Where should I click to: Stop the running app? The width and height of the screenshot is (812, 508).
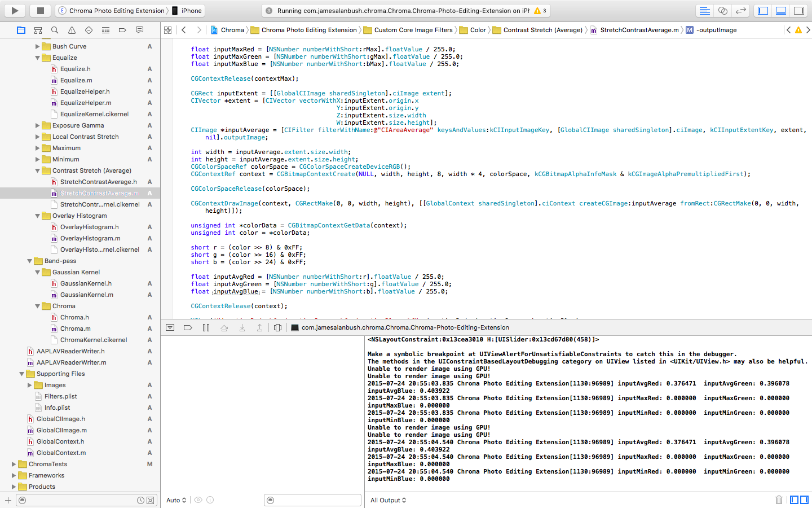[x=40, y=10]
